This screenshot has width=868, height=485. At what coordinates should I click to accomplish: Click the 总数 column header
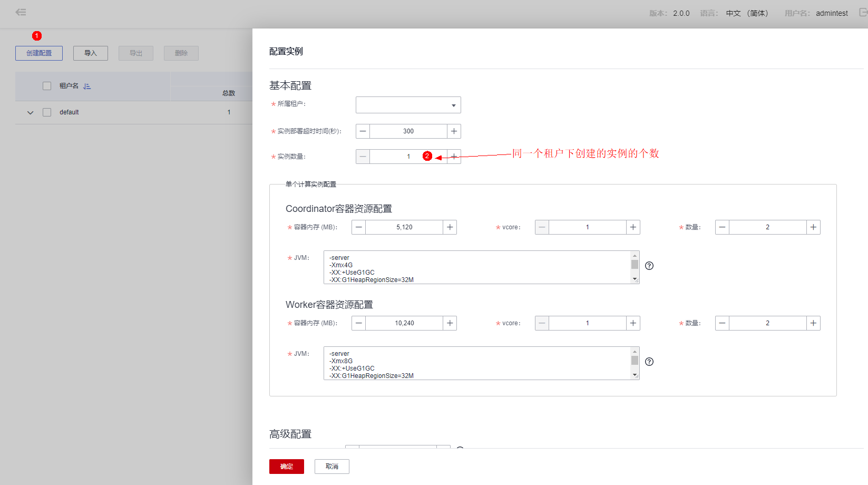[229, 93]
